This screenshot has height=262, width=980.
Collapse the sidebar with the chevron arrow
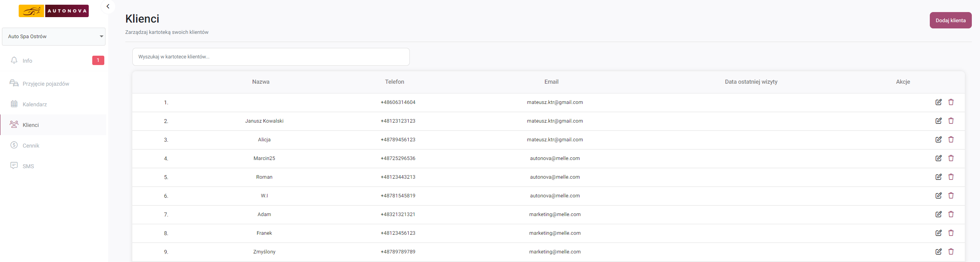(108, 7)
